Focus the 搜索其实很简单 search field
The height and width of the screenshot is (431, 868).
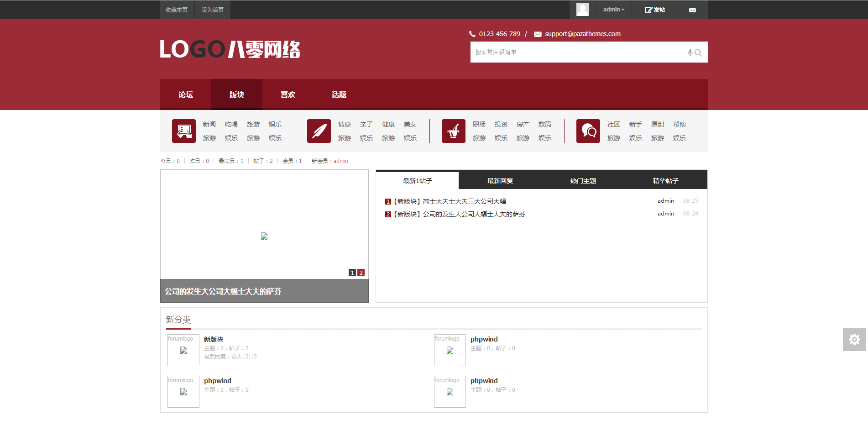pos(579,52)
